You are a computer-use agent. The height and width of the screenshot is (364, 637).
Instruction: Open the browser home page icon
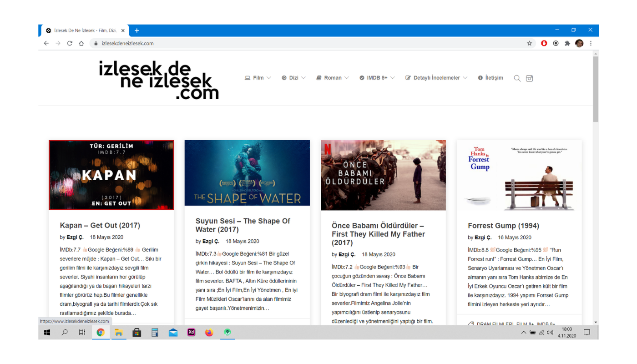click(x=81, y=43)
